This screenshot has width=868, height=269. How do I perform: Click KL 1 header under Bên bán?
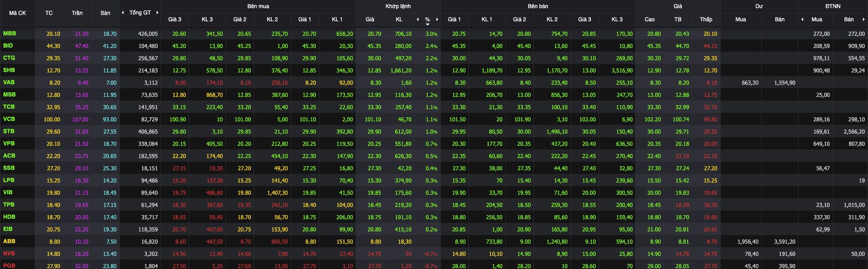click(x=486, y=19)
